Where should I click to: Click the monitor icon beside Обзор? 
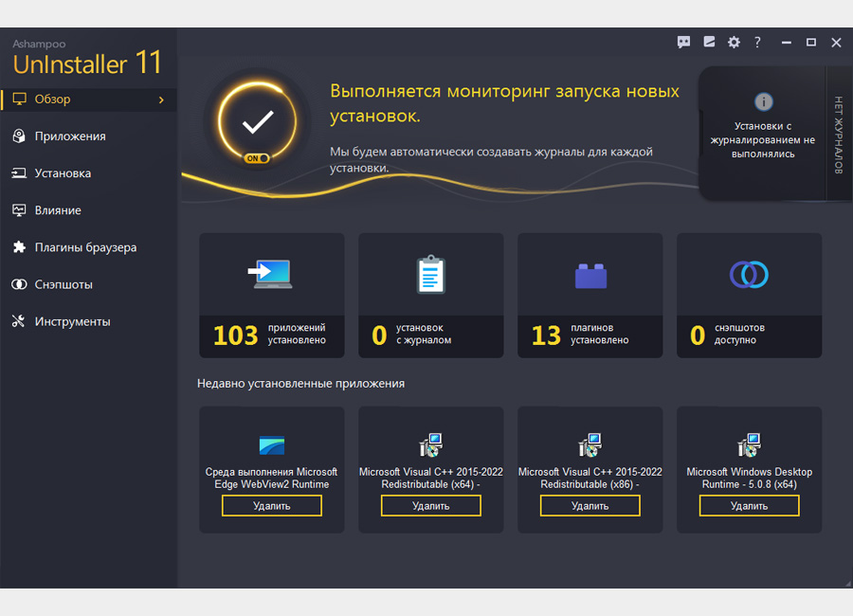point(19,100)
